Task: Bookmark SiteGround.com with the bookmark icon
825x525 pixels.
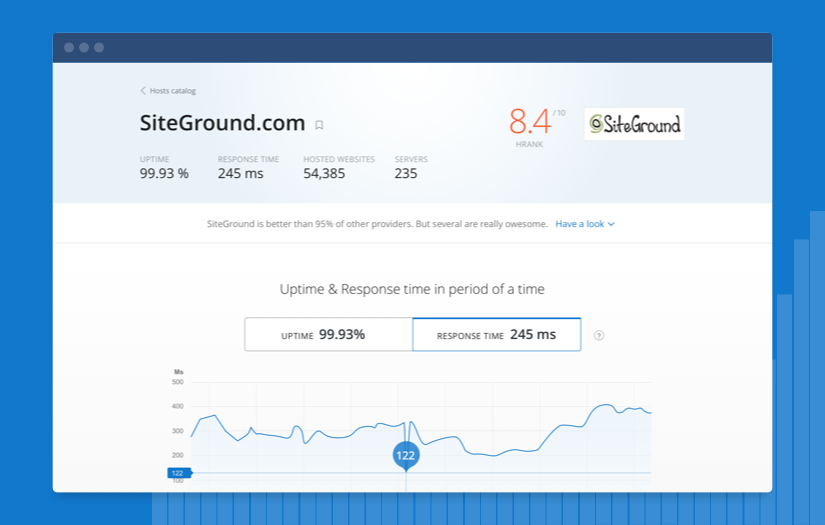Action: point(319,125)
